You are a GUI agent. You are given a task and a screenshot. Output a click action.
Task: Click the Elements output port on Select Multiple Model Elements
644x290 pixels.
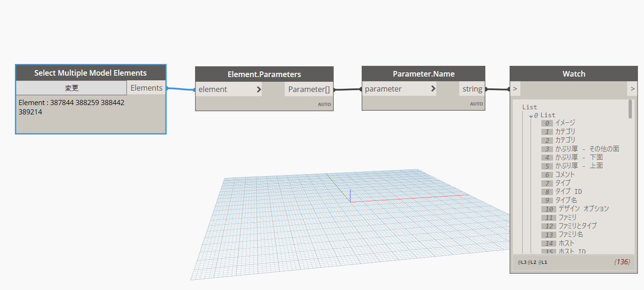tap(146, 87)
